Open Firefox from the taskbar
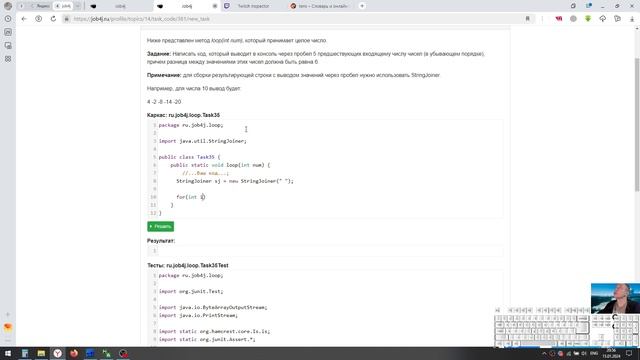640x360 pixels. click(x=74, y=353)
